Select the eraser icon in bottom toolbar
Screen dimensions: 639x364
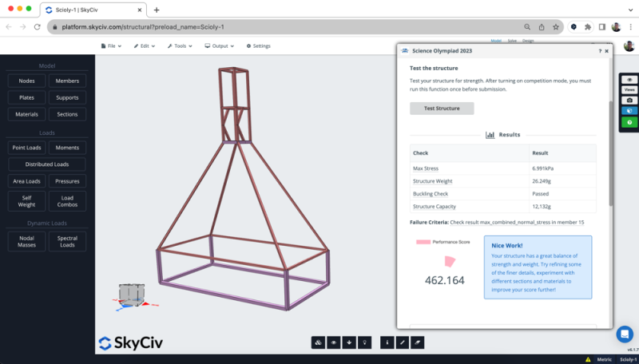pos(419,342)
